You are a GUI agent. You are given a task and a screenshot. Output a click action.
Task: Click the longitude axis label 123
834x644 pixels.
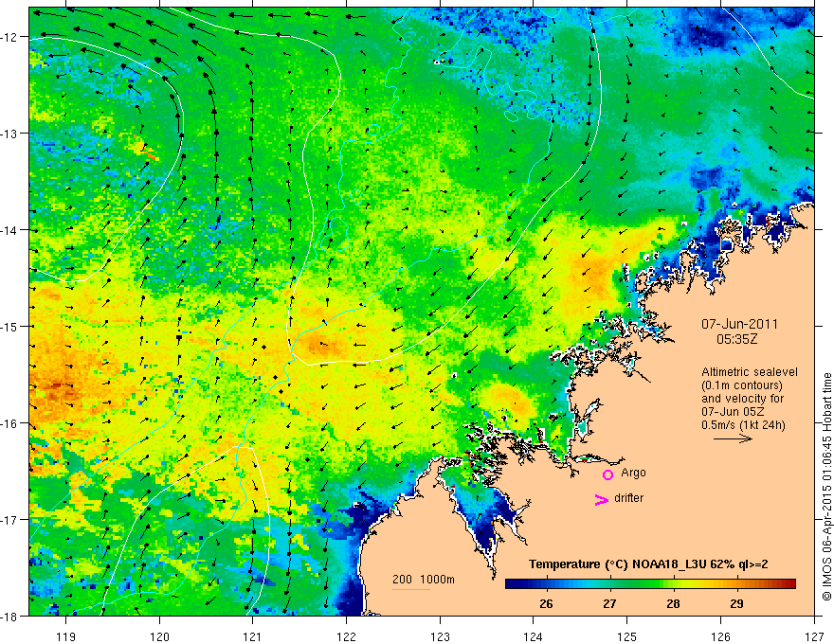(x=440, y=636)
